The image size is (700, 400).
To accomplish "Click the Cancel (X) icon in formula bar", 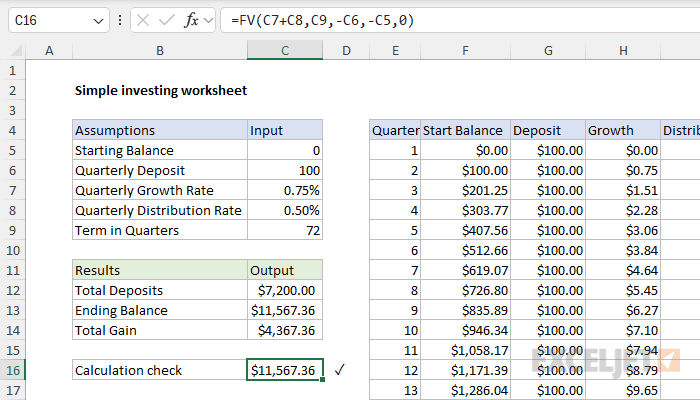I will click(143, 21).
